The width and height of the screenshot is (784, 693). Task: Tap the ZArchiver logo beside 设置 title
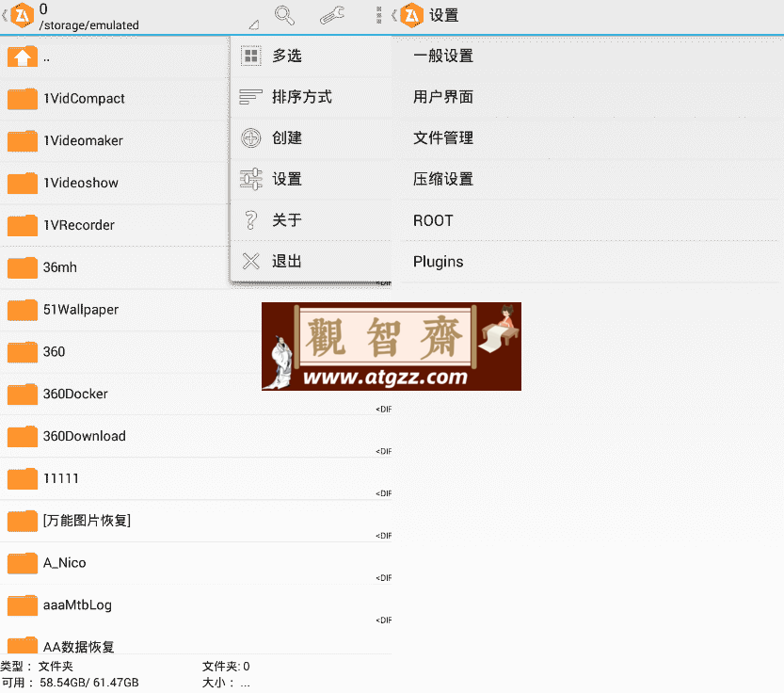pyautogui.click(x=411, y=15)
